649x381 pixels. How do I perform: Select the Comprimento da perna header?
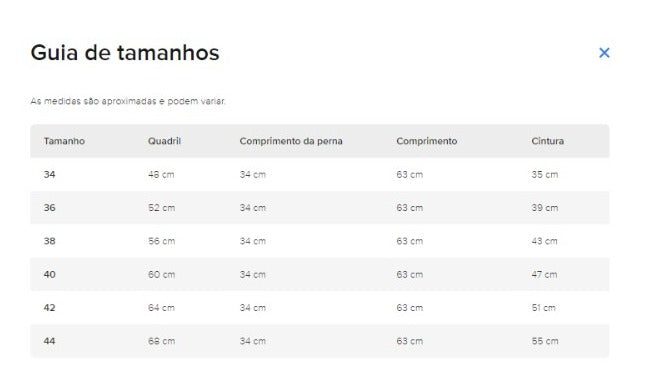click(x=291, y=141)
